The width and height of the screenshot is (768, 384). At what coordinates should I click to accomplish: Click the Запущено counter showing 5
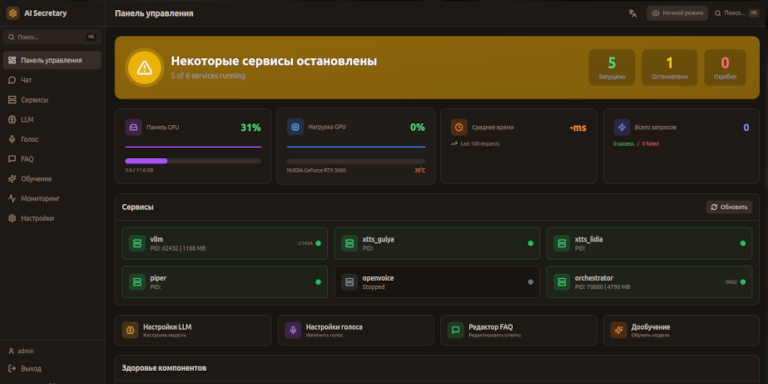[x=612, y=68]
